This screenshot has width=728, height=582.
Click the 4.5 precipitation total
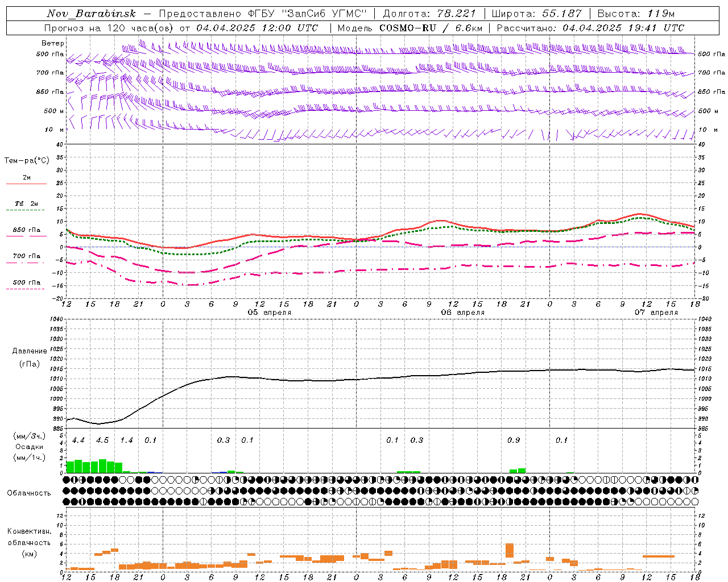click(102, 440)
